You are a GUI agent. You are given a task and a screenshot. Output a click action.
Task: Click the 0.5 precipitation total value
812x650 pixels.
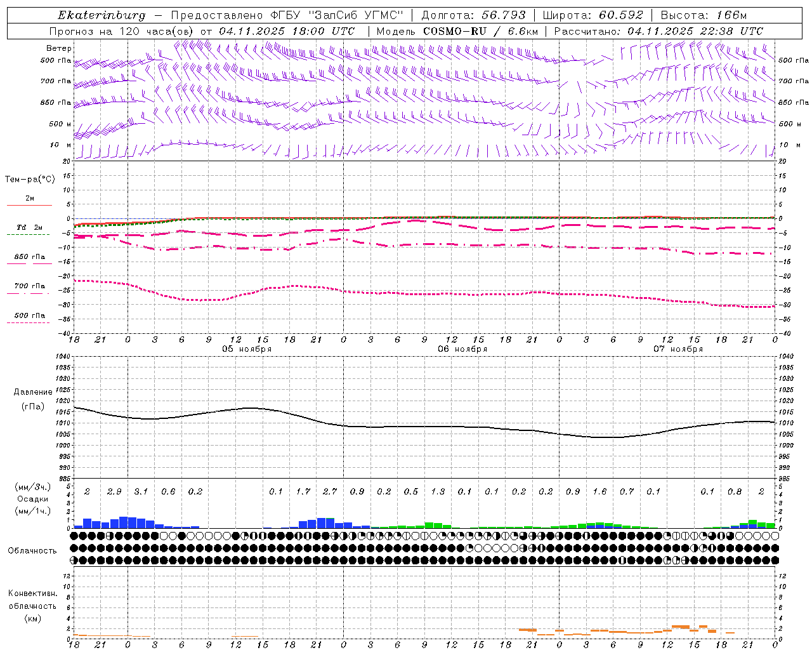coord(411,491)
